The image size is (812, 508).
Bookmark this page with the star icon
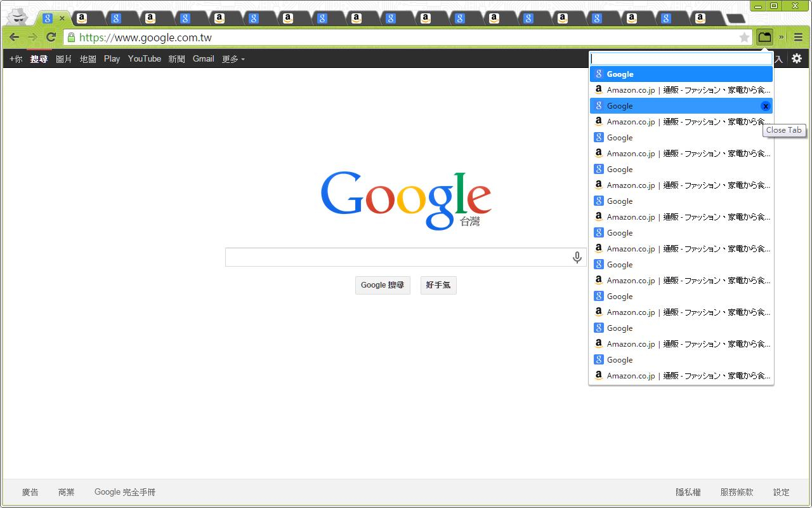pos(744,37)
